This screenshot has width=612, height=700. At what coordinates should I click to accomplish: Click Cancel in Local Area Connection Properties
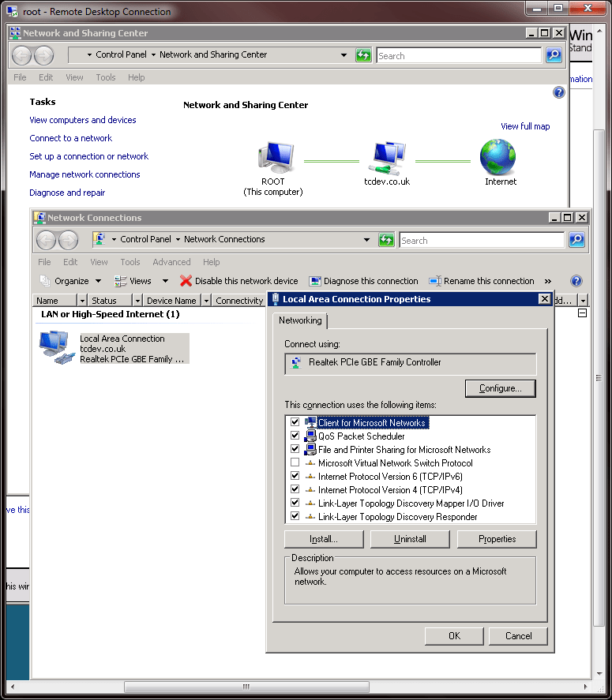tap(518, 636)
